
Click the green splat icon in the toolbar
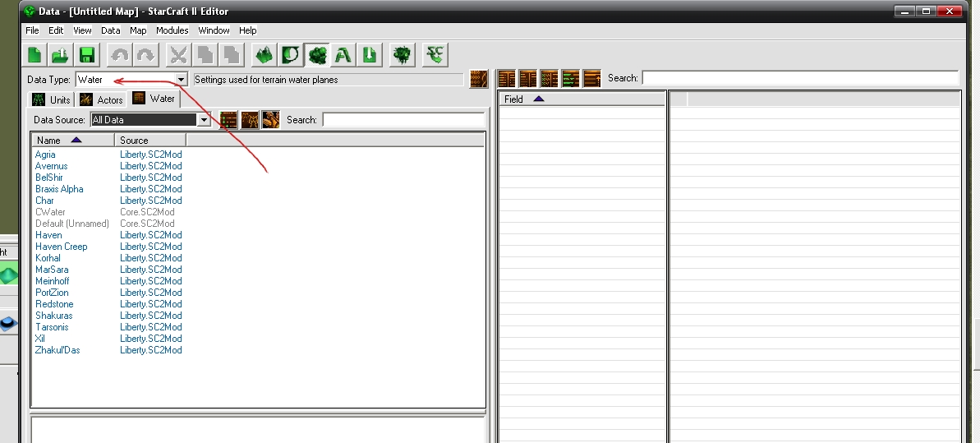click(402, 55)
